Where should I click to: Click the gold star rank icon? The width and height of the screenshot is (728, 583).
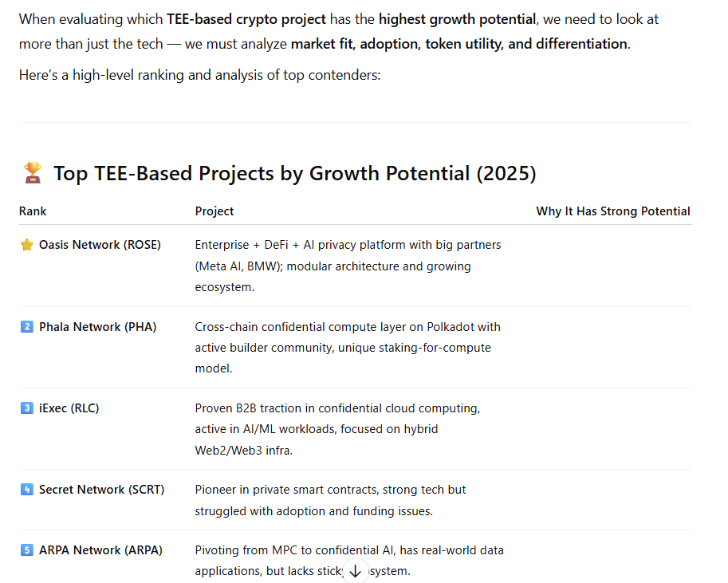[x=27, y=244]
